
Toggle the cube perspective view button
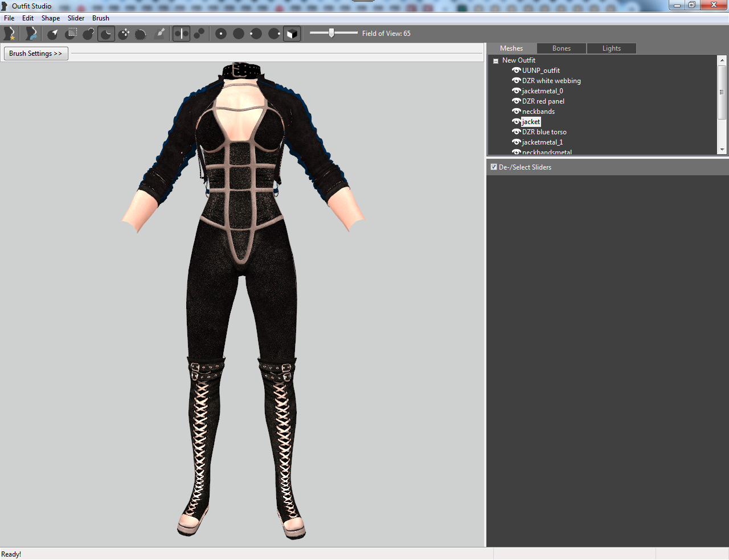(292, 34)
